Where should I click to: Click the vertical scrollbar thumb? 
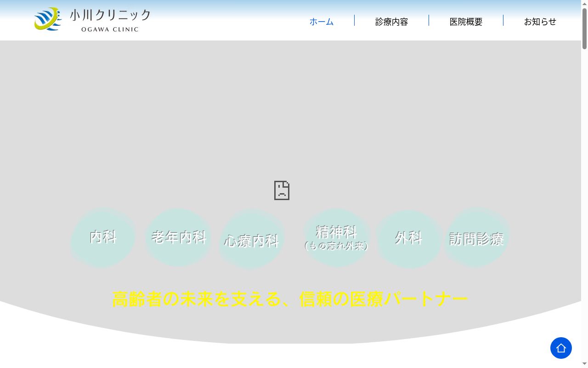click(584, 29)
